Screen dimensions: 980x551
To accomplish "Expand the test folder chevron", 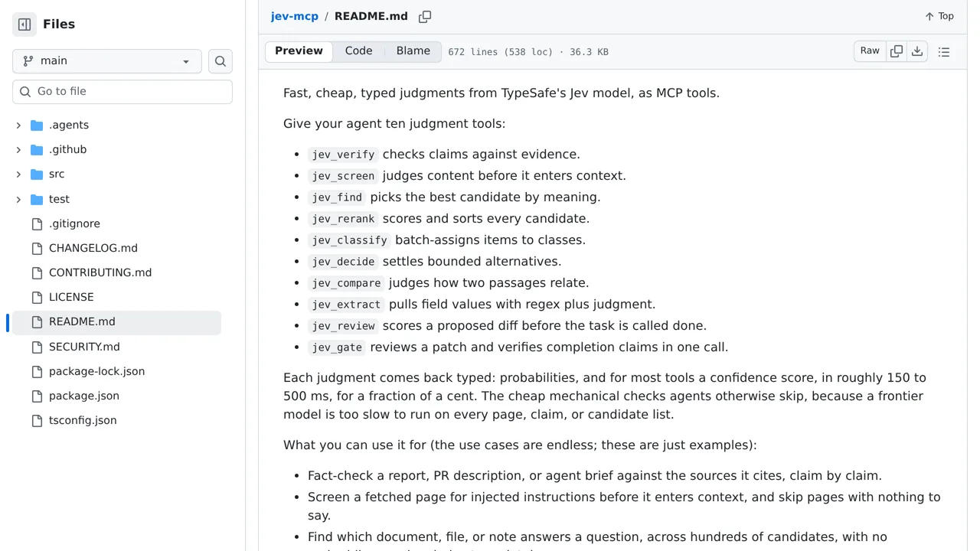I will pos(18,200).
